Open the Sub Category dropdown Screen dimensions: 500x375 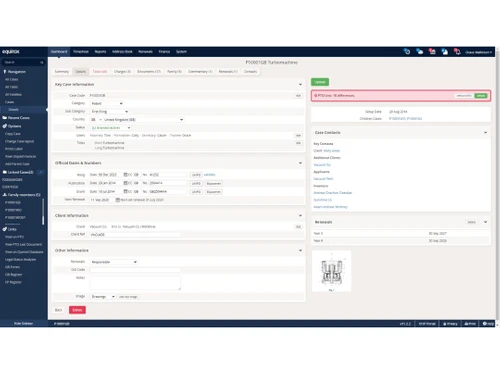pos(109,112)
